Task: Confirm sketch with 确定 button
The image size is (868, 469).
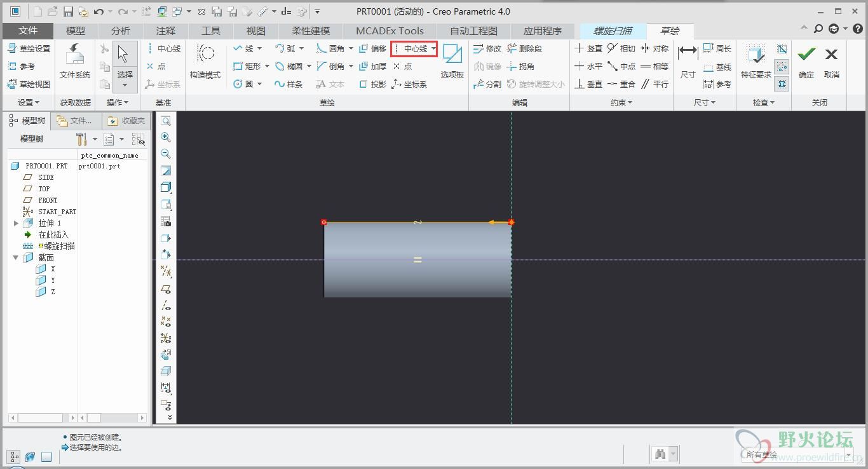Action: (x=806, y=62)
